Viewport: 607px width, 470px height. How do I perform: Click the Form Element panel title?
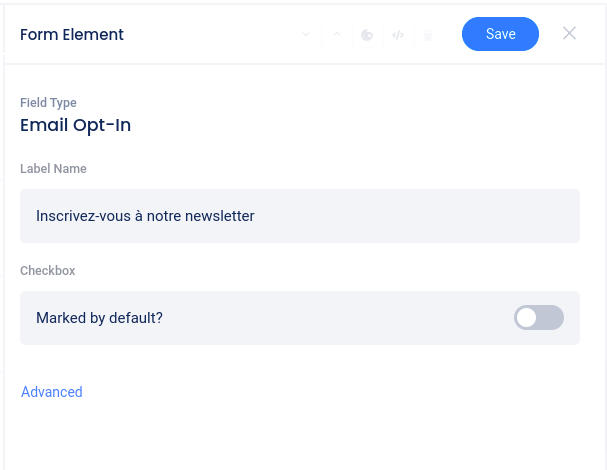tap(72, 34)
